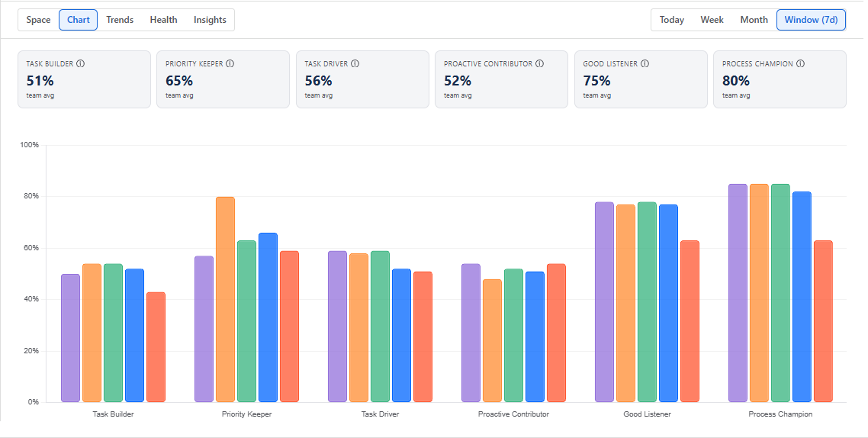Click the red bar in Proactive Contributor group
This screenshot has height=438, width=868.
coord(556,333)
